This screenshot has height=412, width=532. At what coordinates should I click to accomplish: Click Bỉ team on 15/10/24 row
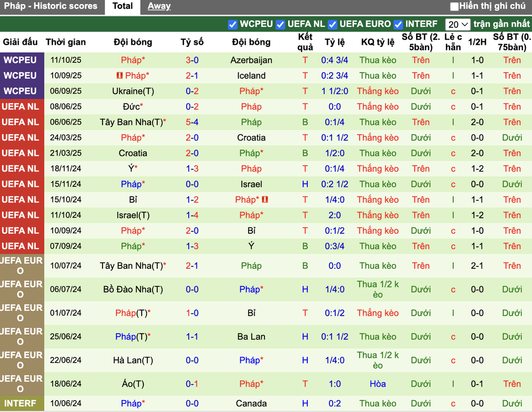133,200
